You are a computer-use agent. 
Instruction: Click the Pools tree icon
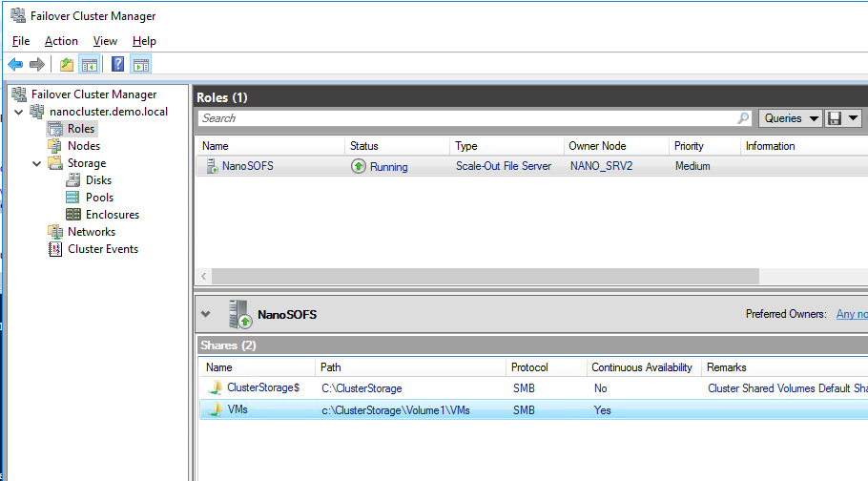72,198
